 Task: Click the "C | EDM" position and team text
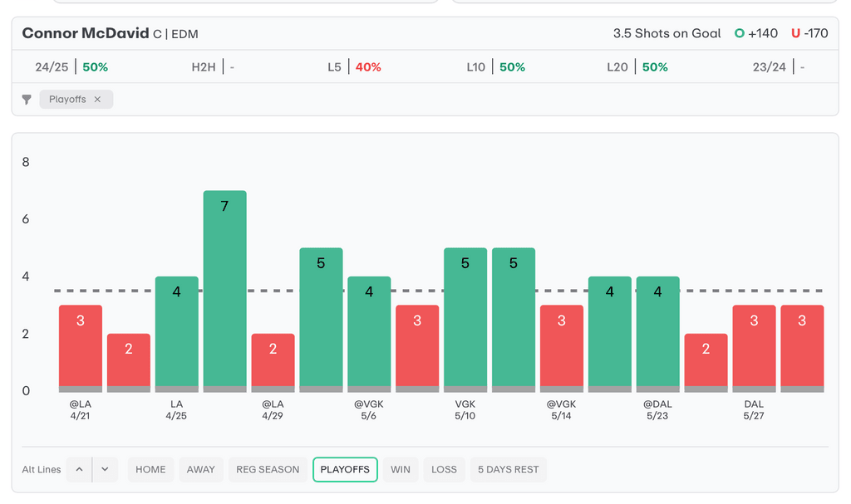click(175, 34)
